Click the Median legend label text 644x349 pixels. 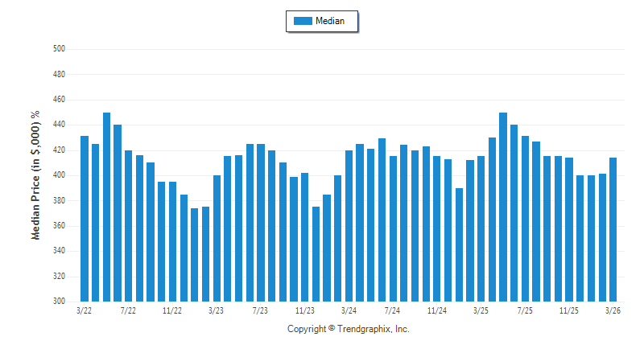pos(330,21)
